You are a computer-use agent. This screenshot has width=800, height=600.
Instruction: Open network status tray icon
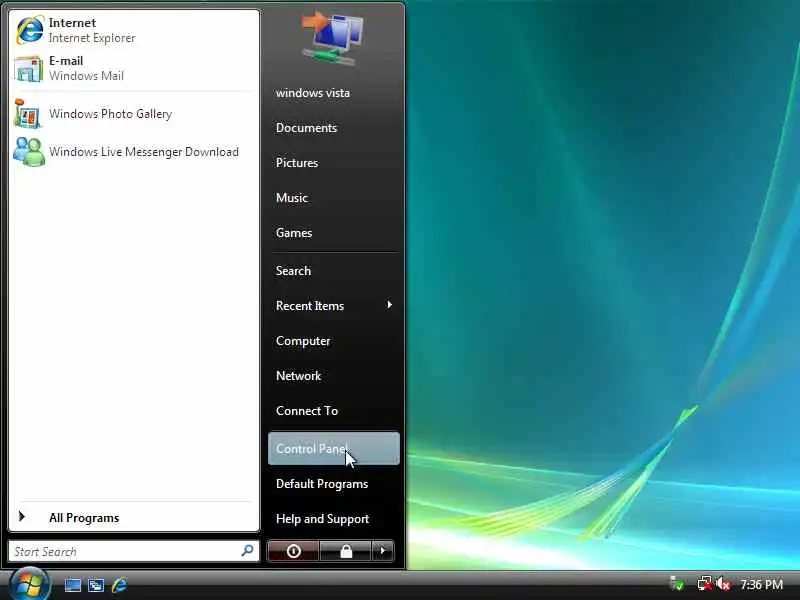click(705, 584)
